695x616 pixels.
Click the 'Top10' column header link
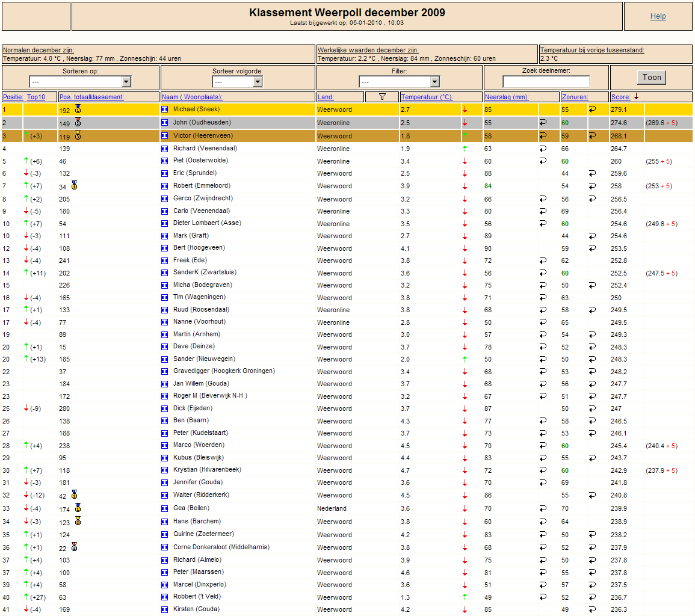(x=36, y=97)
